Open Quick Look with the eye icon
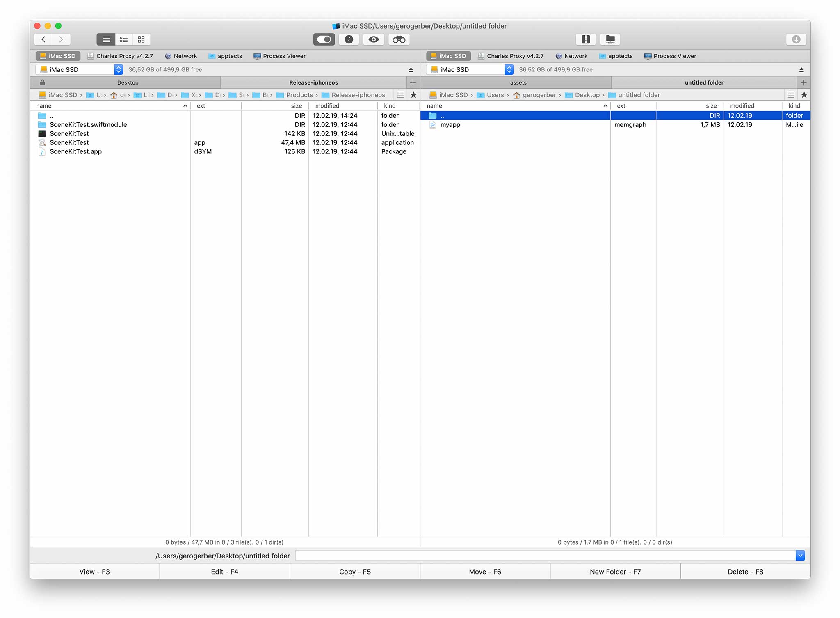This screenshot has width=840, height=618. [x=373, y=39]
